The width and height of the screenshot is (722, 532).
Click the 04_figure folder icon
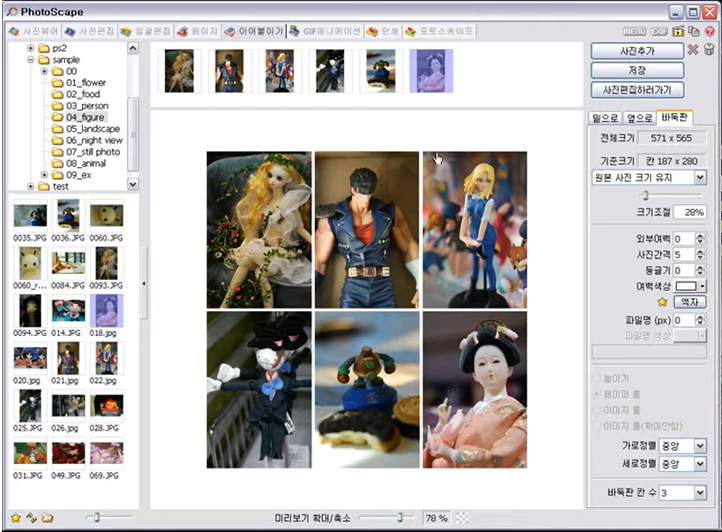[57, 117]
